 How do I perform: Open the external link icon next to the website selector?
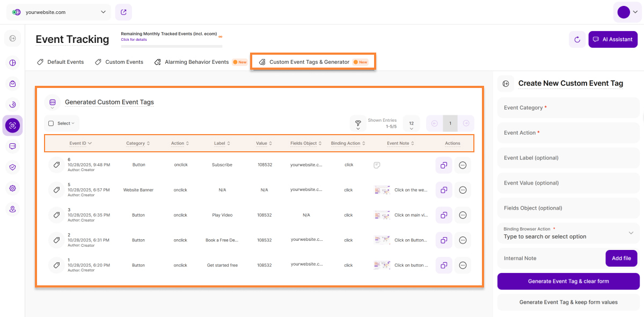pos(123,12)
